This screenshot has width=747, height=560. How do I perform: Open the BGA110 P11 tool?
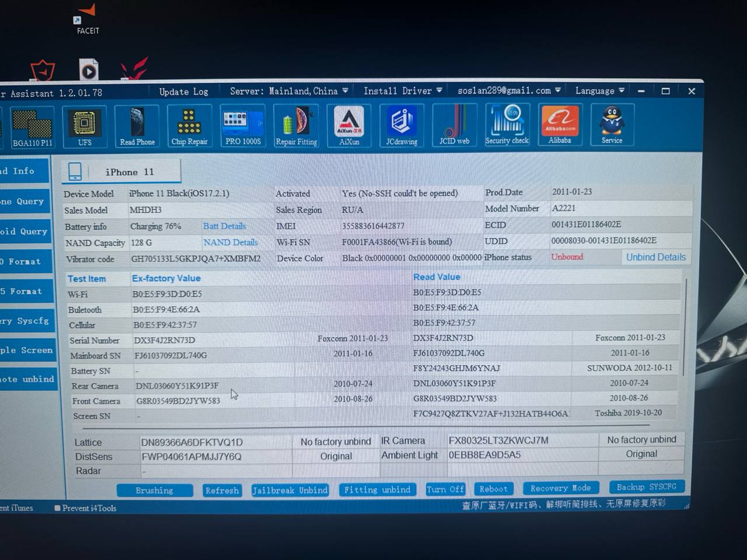[32, 127]
